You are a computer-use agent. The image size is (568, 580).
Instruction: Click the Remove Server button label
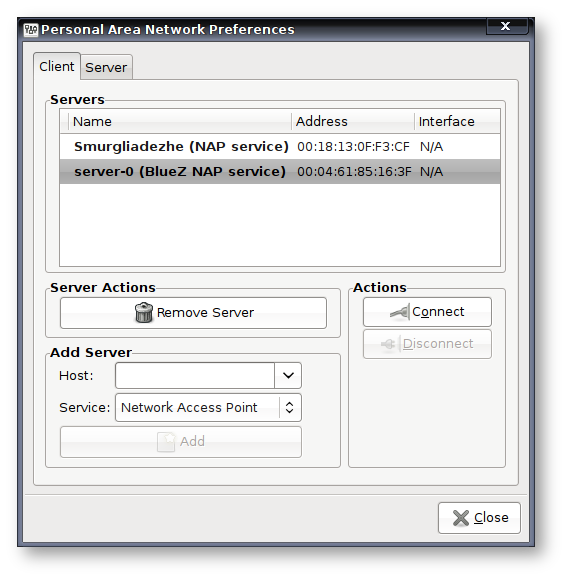205,313
